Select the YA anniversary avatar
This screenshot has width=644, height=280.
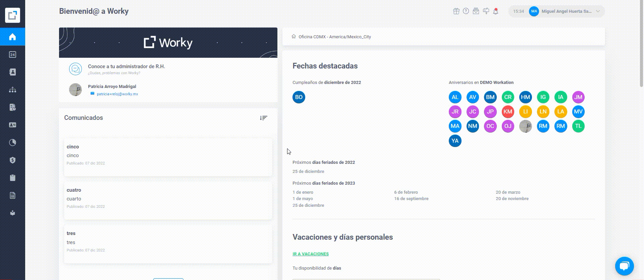[455, 141]
